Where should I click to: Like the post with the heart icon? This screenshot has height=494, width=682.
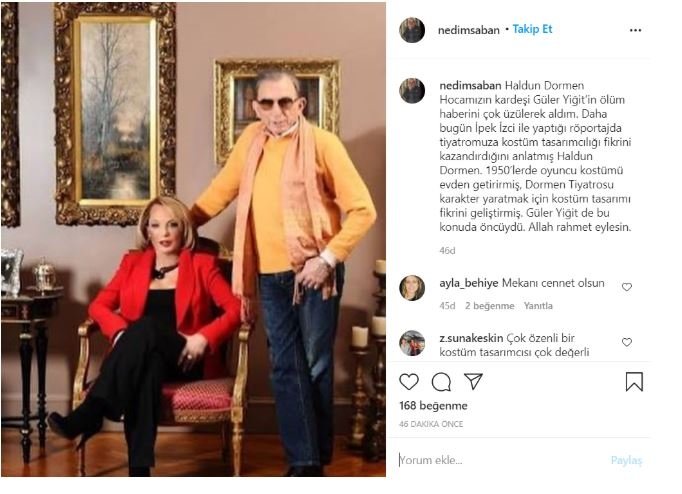pyautogui.click(x=409, y=382)
